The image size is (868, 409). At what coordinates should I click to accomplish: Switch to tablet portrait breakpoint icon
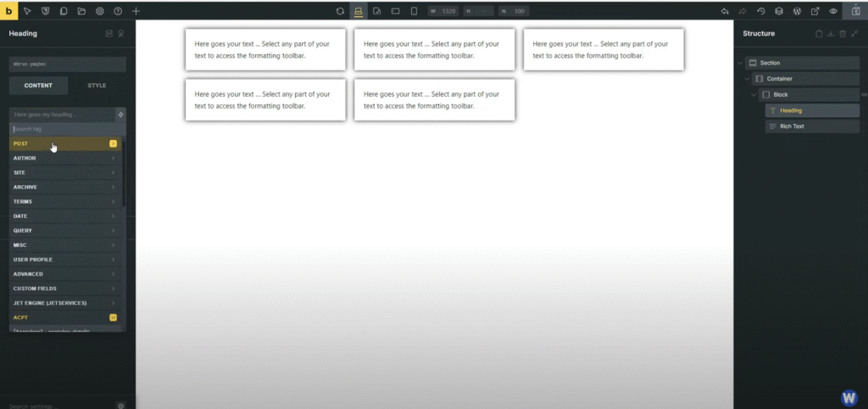click(x=377, y=11)
